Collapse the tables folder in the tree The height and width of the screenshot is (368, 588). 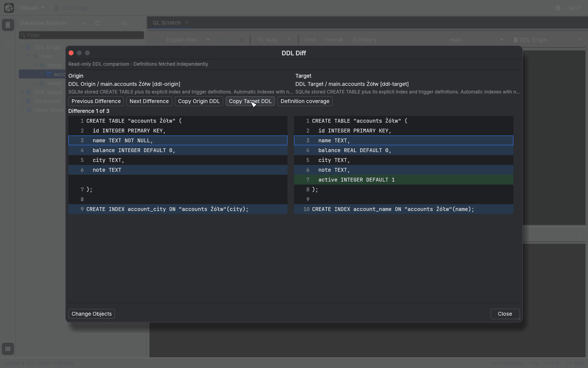tap(36, 65)
